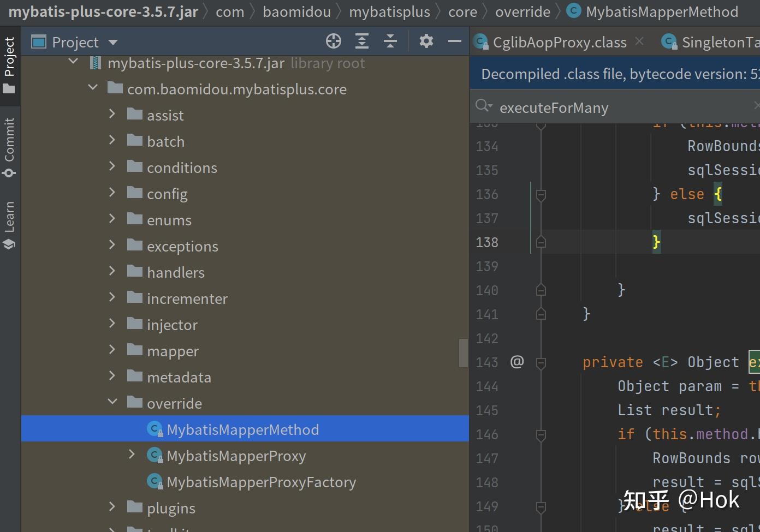760x532 pixels.
Task: Expand the mapper folder chevron
Action: (x=112, y=350)
